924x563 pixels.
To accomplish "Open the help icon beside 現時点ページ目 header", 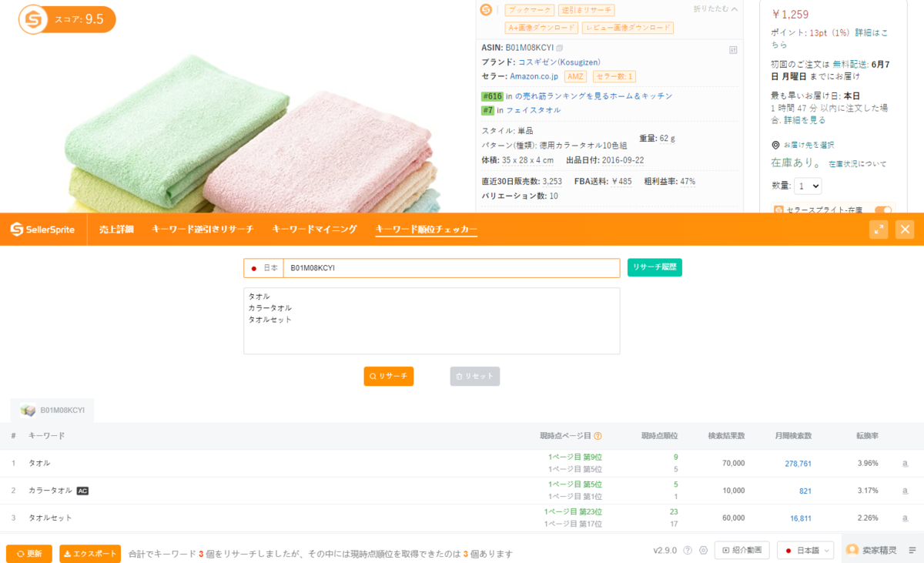I will click(598, 436).
